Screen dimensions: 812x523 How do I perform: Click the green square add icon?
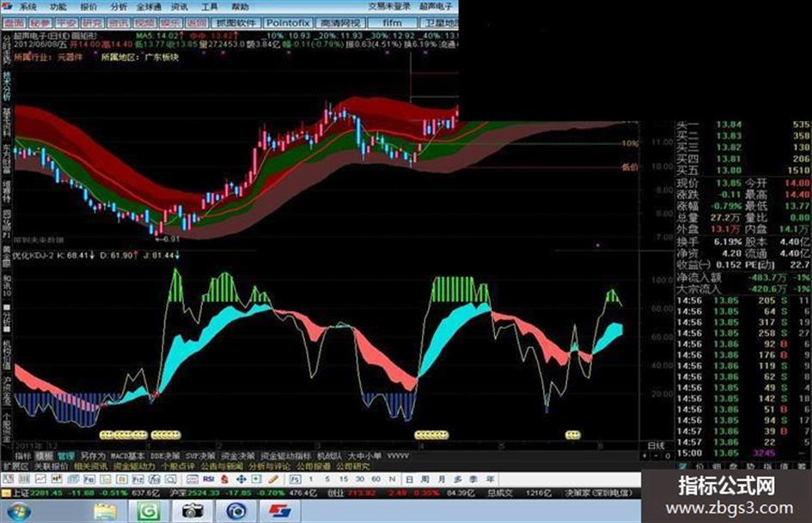256,479
